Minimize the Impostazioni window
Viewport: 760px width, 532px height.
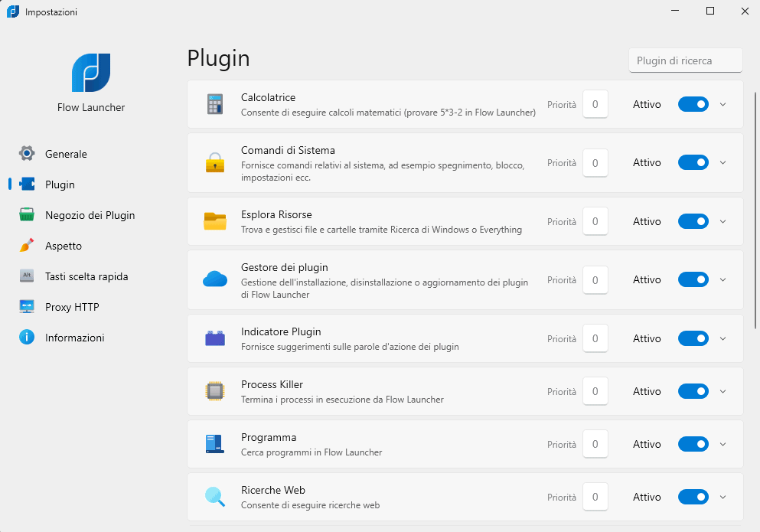coord(675,11)
